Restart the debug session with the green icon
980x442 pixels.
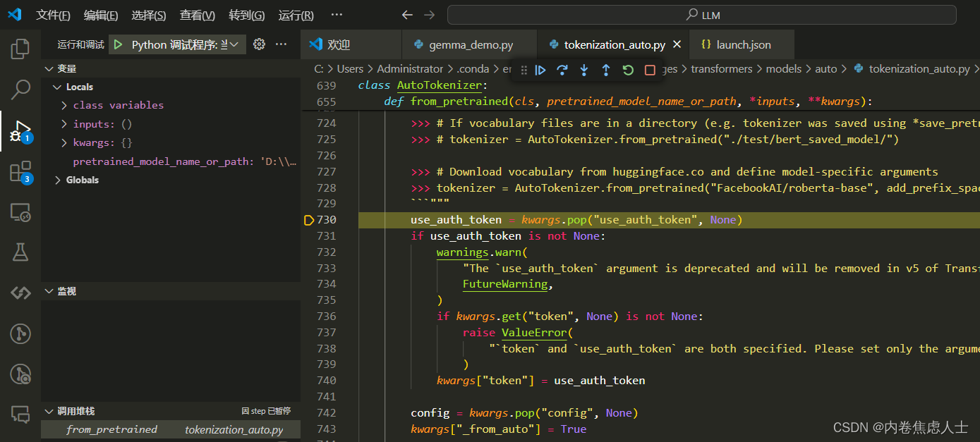(628, 68)
